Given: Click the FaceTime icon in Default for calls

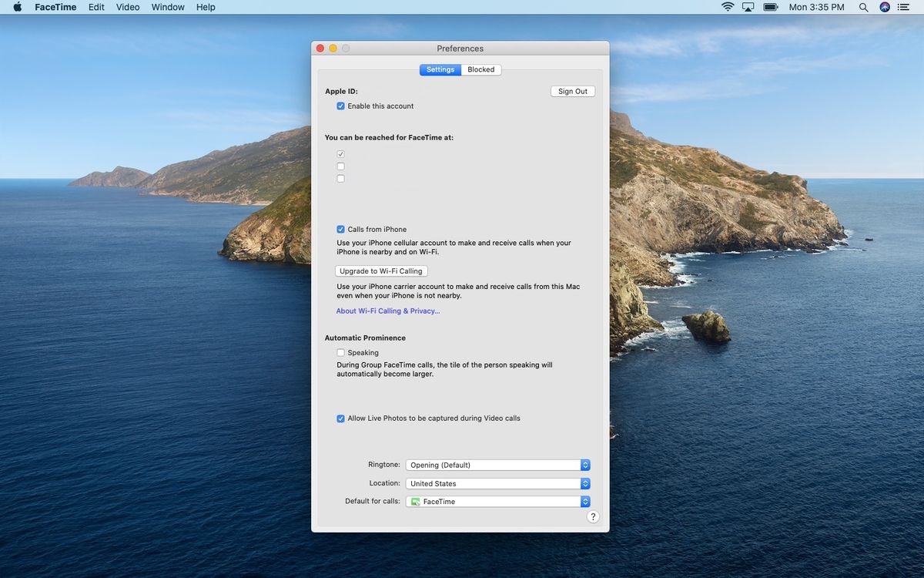Looking at the screenshot, I should [416, 502].
